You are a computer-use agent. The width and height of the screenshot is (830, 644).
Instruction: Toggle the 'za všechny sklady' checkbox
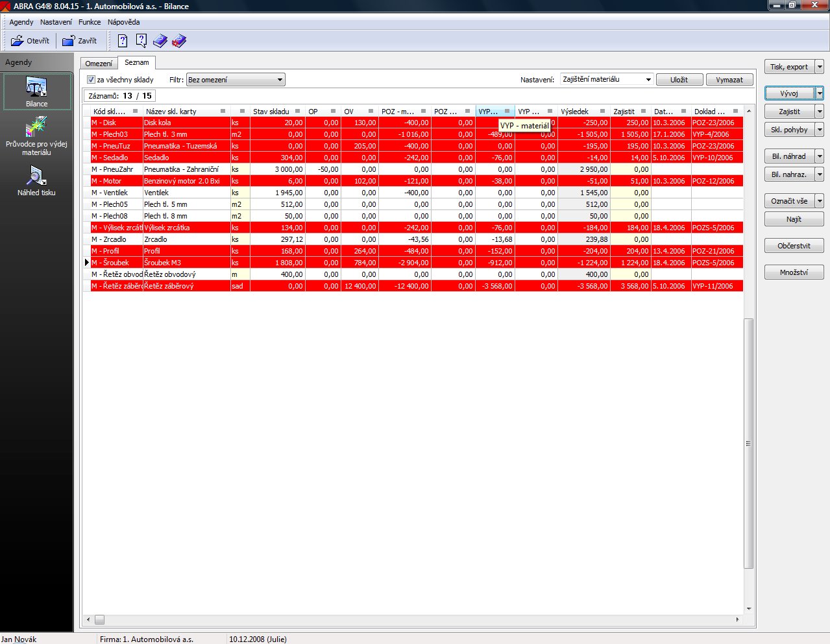pyautogui.click(x=91, y=80)
